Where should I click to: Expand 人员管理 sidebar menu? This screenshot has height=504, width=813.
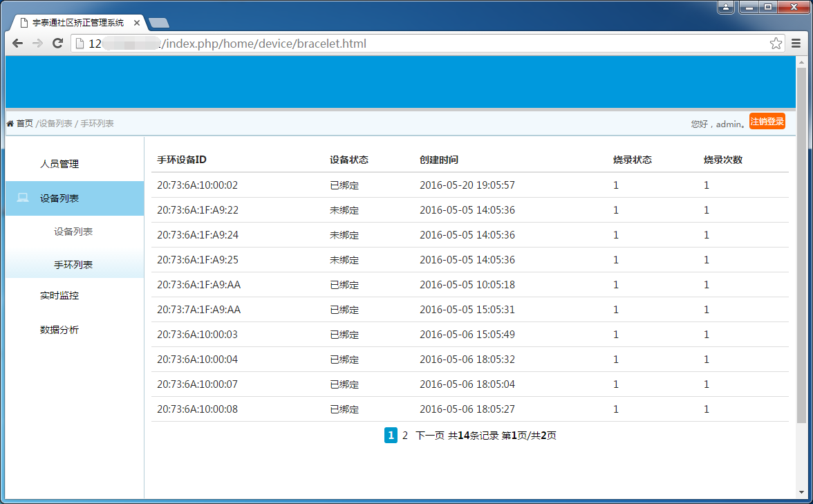click(59, 164)
